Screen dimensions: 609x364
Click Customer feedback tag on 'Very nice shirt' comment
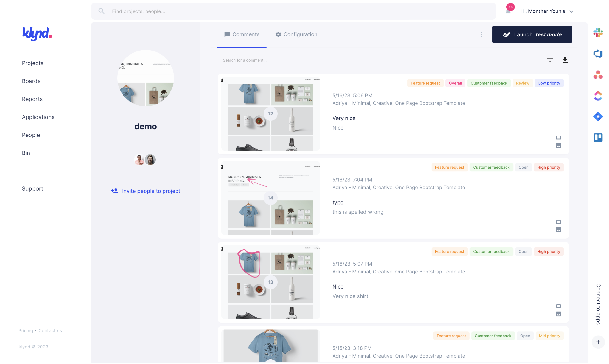[491, 251]
